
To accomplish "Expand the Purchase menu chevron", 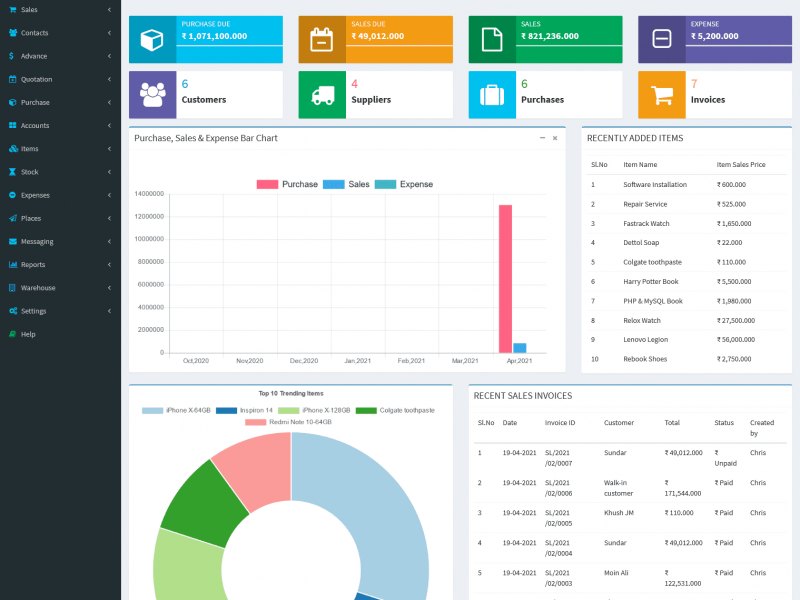I will pos(109,103).
